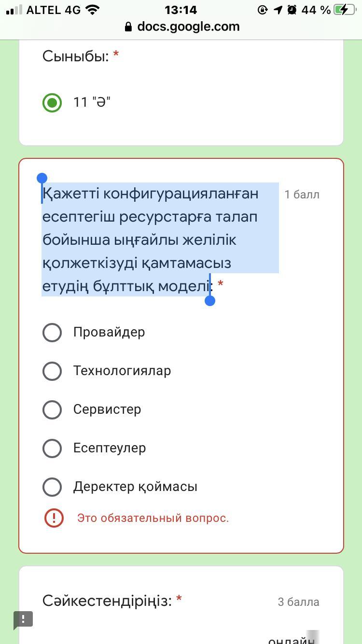Tap the lock icon beside docs.google.com
Screen dimensions: 362x644
coord(128,27)
